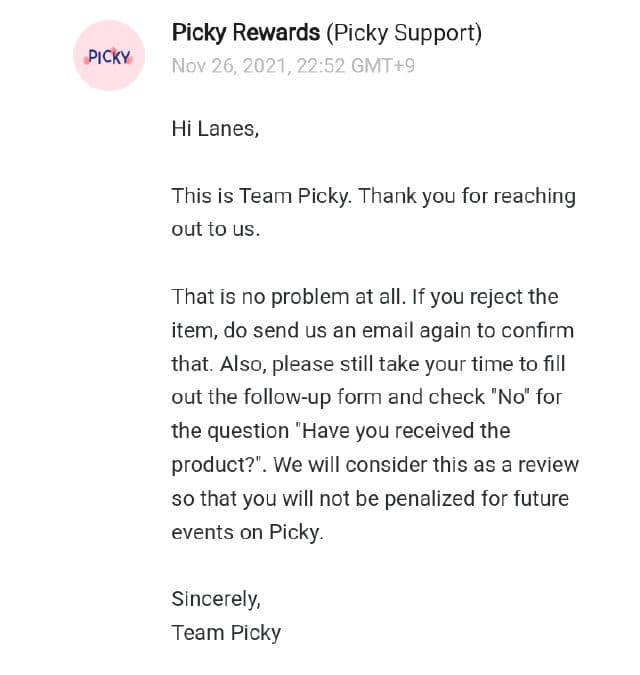
Task: Click the "Thank you for reaching" text
Action: tap(467, 196)
